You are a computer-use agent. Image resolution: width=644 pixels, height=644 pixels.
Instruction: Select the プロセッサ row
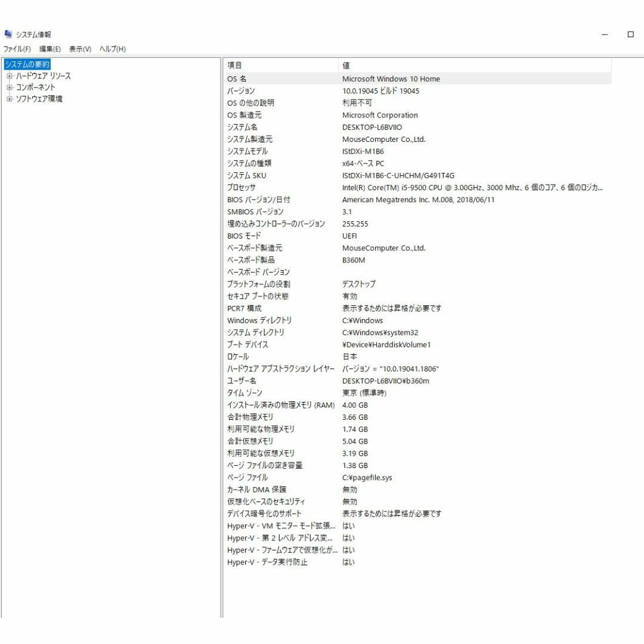pos(418,188)
